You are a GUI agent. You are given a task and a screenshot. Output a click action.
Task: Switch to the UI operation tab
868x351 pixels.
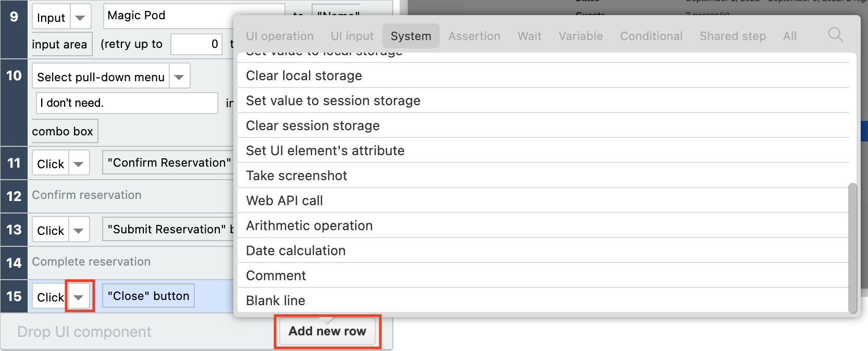(x=280, y=36)
